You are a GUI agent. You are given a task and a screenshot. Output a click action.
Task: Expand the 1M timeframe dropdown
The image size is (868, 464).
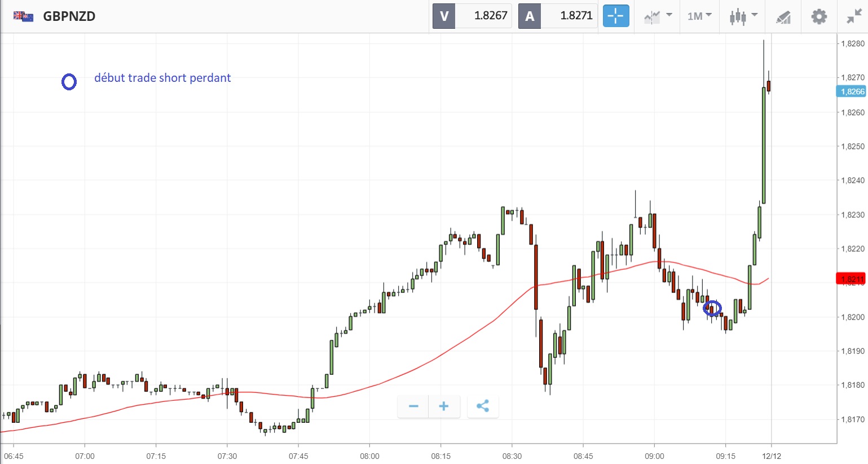(x=699, y=16)
